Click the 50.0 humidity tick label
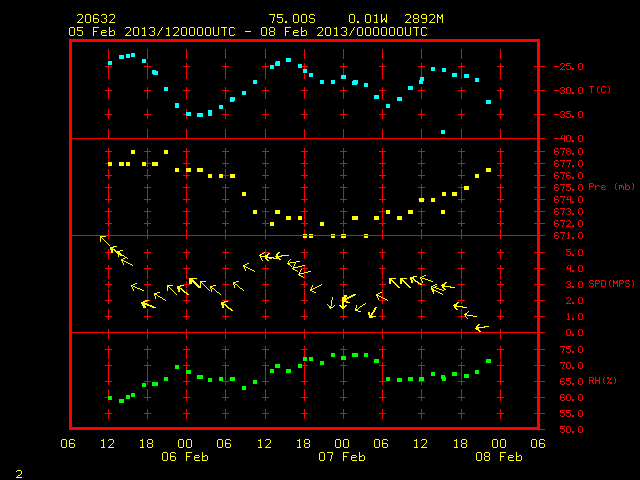This screenshot has width=640, height=480. point(571,429)
